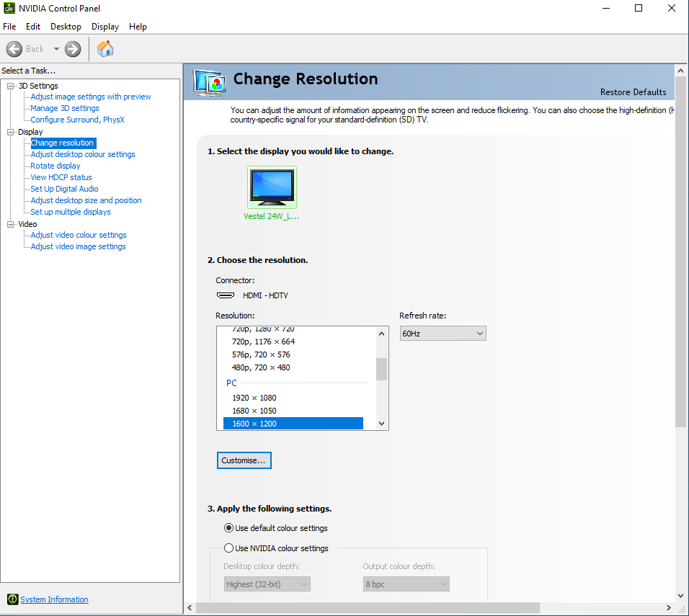Image resolution: width=689 pixels, height=616 pixels.
Task: Click the System Information icon
Action: [12, 599]
